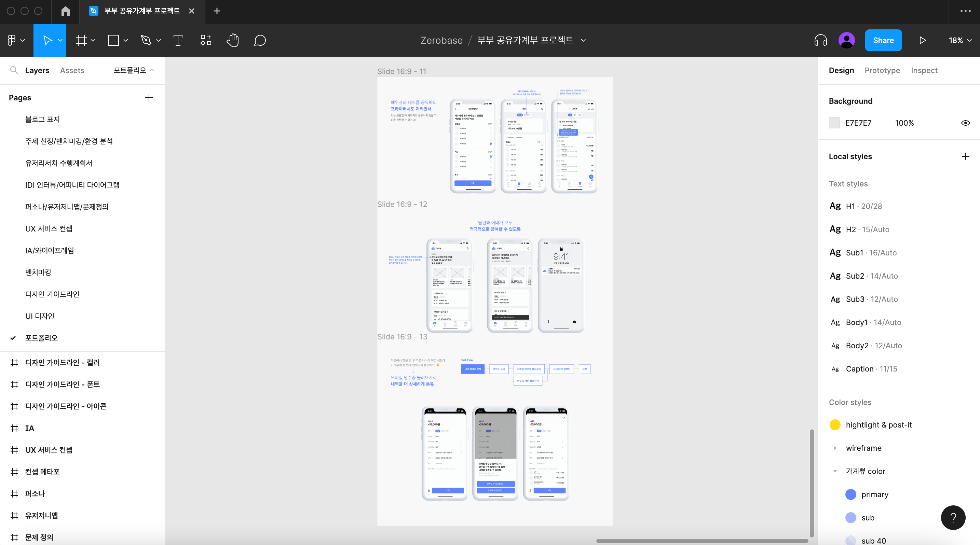This screenshot has height=545, width=980.
Task: Select the Text tool
Action: (x=178, y=40)
